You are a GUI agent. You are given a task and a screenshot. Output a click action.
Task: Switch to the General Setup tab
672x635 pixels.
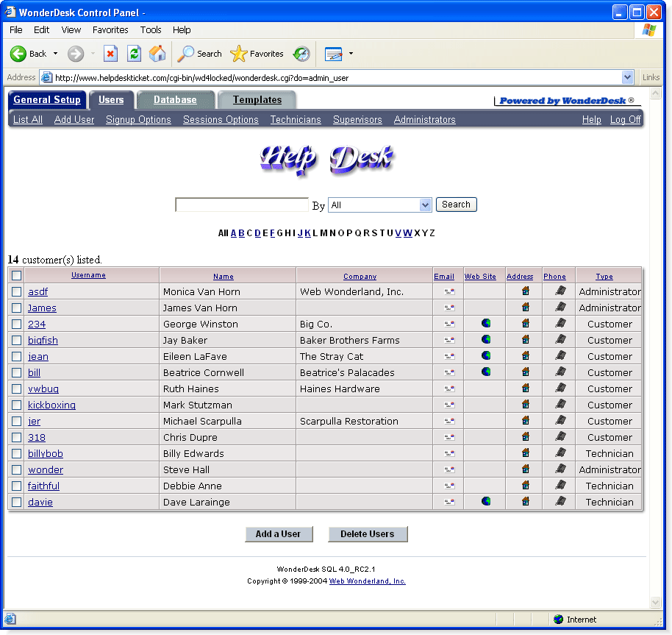[47, 99]
